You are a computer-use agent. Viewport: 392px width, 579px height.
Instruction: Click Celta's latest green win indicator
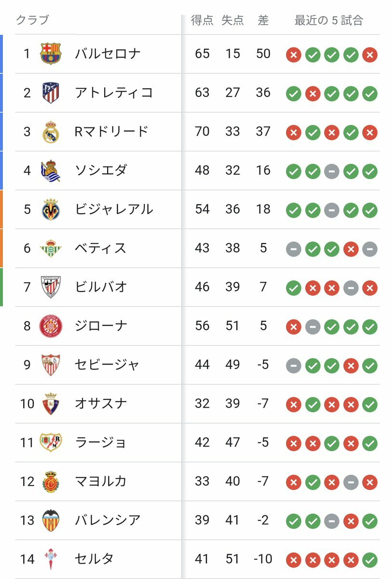[370, 560]
